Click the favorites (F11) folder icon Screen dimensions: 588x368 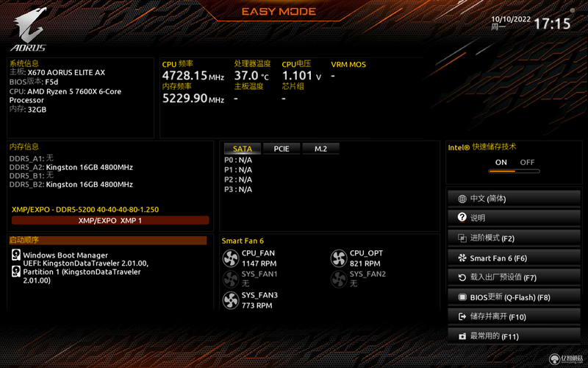pyautogui.click(x=462, y=336)
